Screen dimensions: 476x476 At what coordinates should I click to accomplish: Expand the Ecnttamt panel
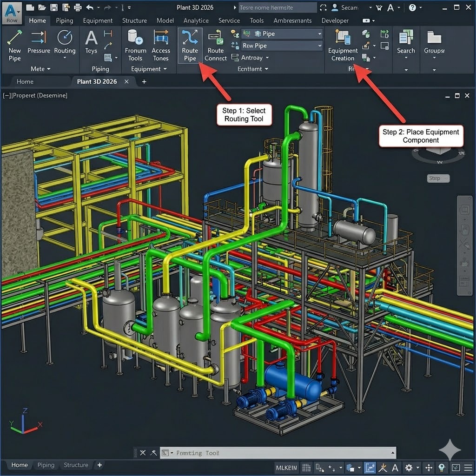(252, 69)
